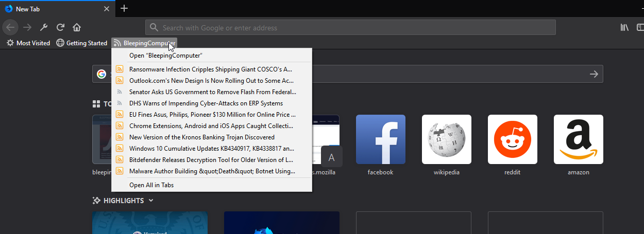This screenshot has height=234, width=644.
Task: Open DHS Warns of Cyber-Attacks feed item
Action: tap(212, 103)
